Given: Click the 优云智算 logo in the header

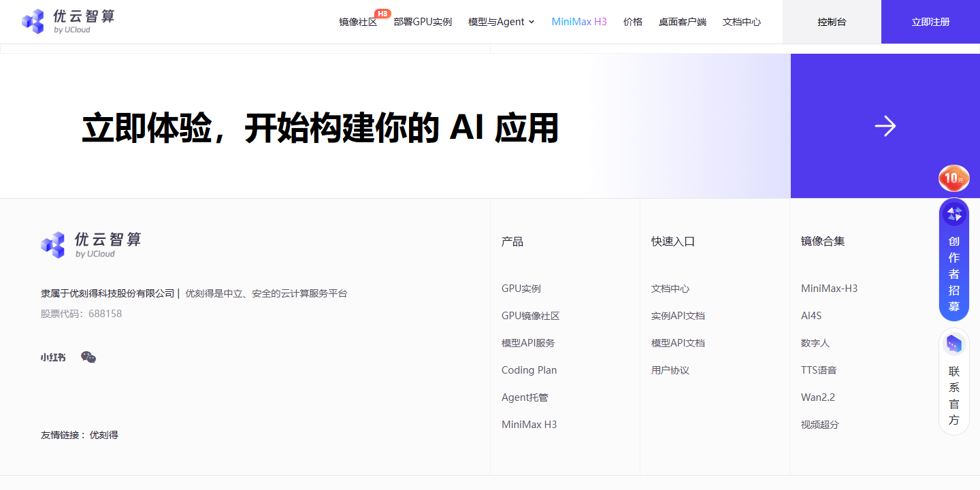Looking at the screenshot, I should 68,22.
